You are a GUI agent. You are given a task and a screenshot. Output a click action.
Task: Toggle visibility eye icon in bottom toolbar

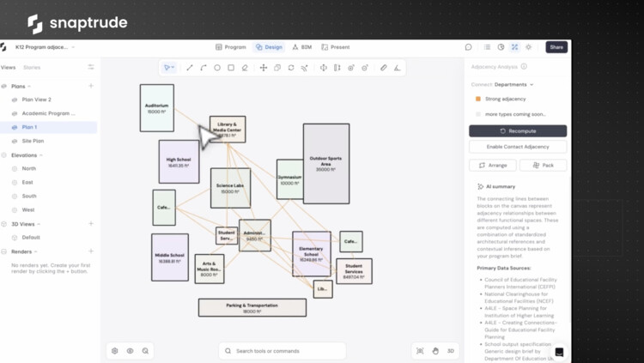pos(131,351)
